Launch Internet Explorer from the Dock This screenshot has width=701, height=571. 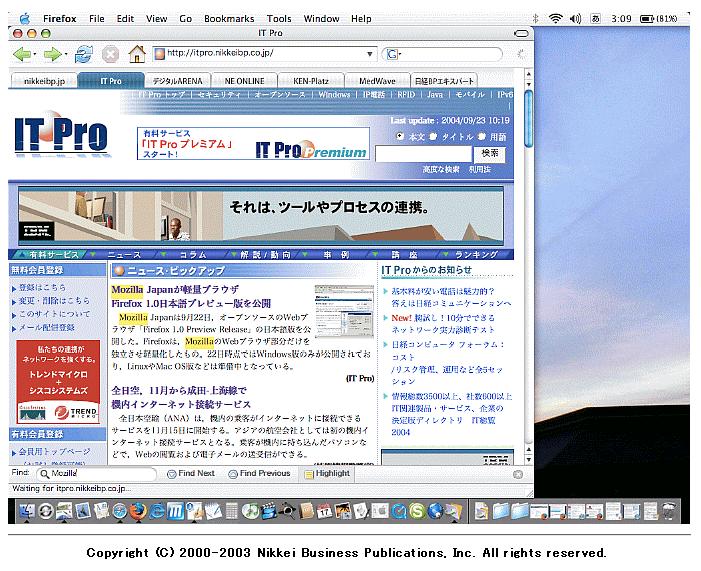tap(156, 511)
